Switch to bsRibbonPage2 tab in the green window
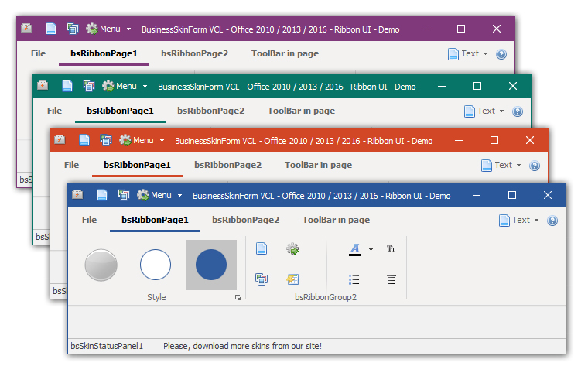This screenshot has height=373, width=588. (211, 111)
